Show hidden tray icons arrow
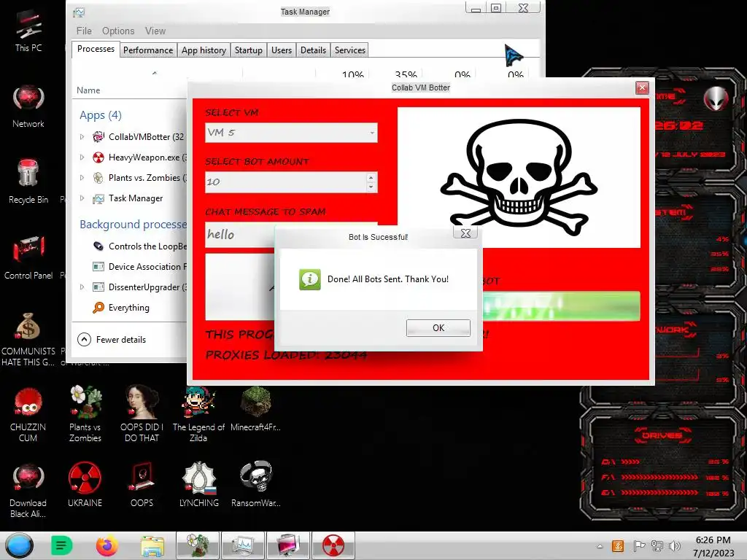 point(600,547)
